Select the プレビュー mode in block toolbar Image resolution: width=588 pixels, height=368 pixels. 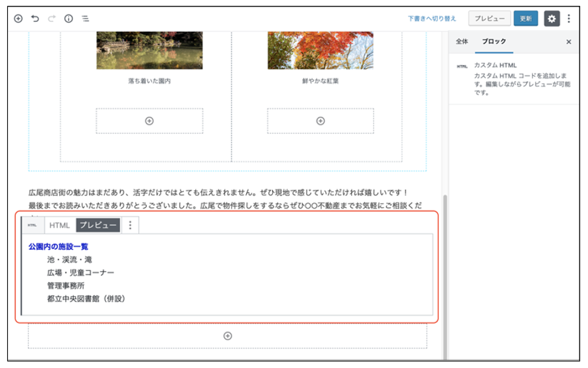pyautogui.click(x=98, y=225)
